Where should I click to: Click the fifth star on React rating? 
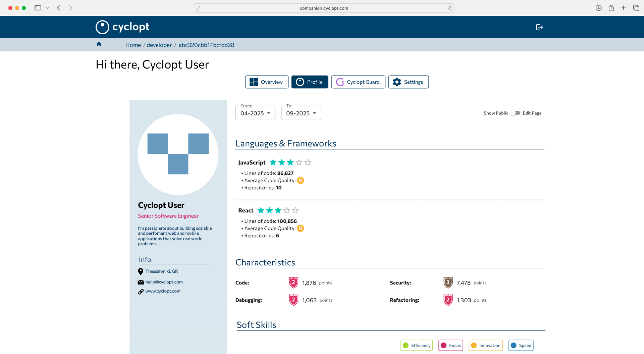[x=295, y=210]
